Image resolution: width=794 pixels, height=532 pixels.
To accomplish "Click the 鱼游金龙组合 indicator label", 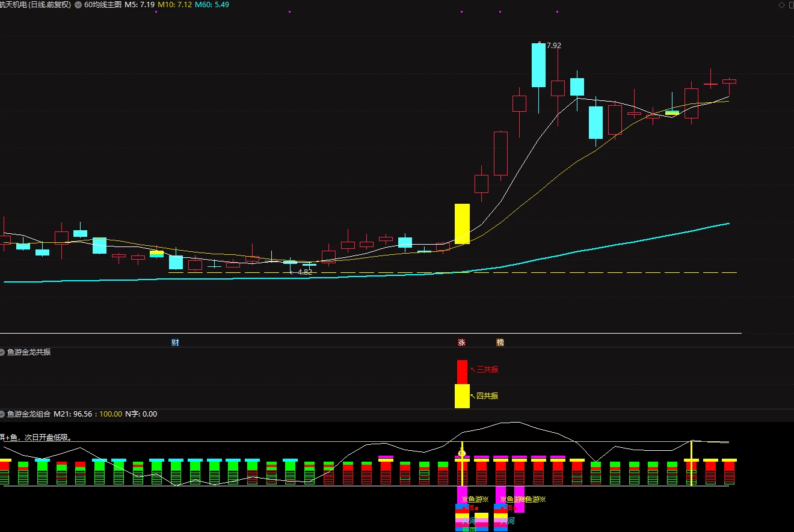I will point(29,414).
